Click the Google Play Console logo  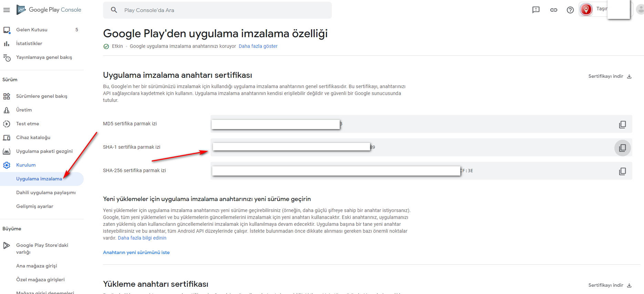coord(49,10)
